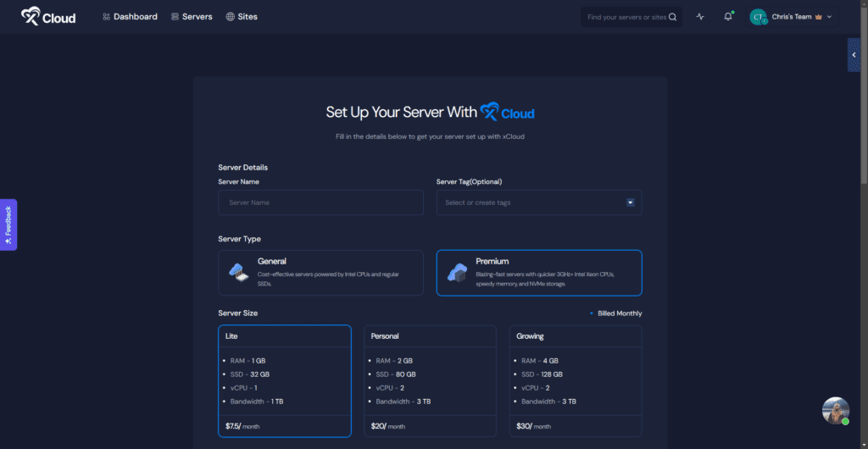The height and width of the screenshot is (449, 868).
Task: Click the Chris's Team avatar
Action: pos(759,17)
